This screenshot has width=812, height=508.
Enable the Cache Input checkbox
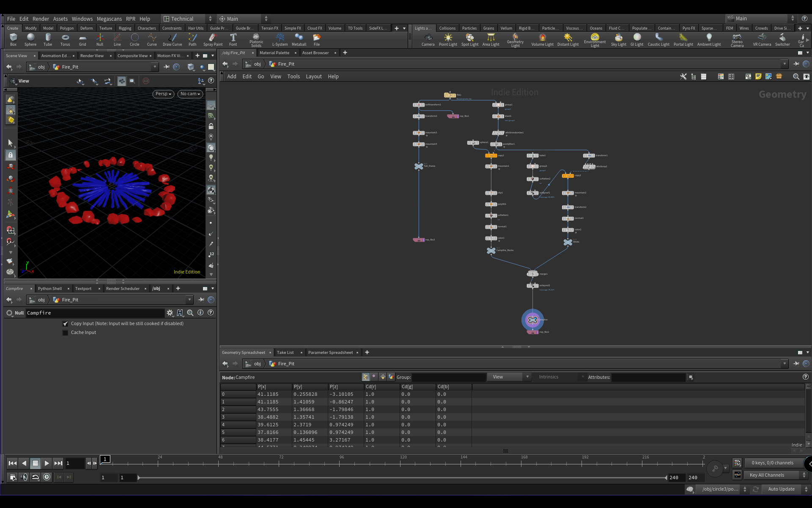point(66,333)
